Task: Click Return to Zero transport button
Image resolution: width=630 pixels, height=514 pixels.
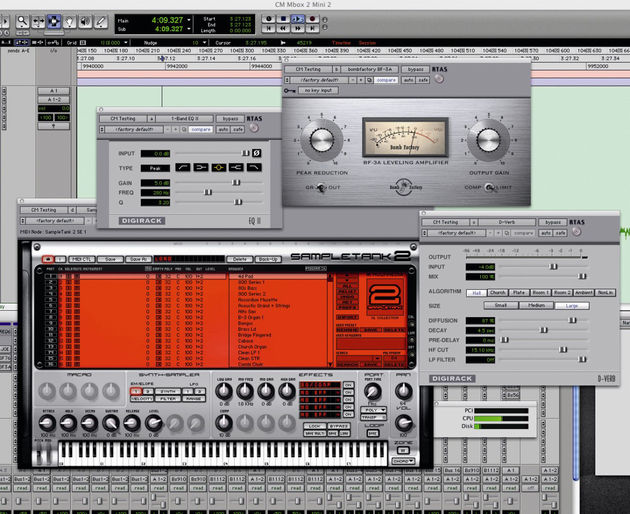Action: (268, 29)
